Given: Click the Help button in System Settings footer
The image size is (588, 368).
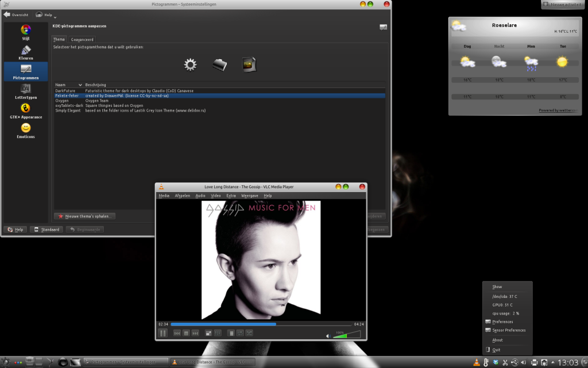Looking at the screenshot, I should [16, 229].
